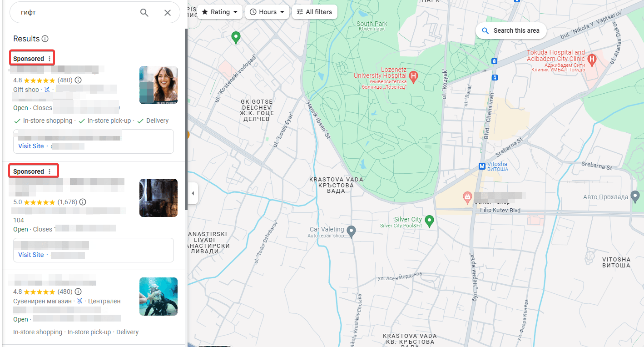Screen dimensions: 644x347
Task: Click Сувенирен магазин text in third result
Action: tap(43, 301)
